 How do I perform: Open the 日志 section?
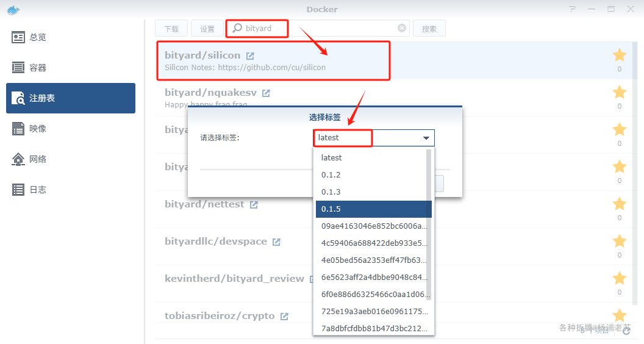[71, 190]
